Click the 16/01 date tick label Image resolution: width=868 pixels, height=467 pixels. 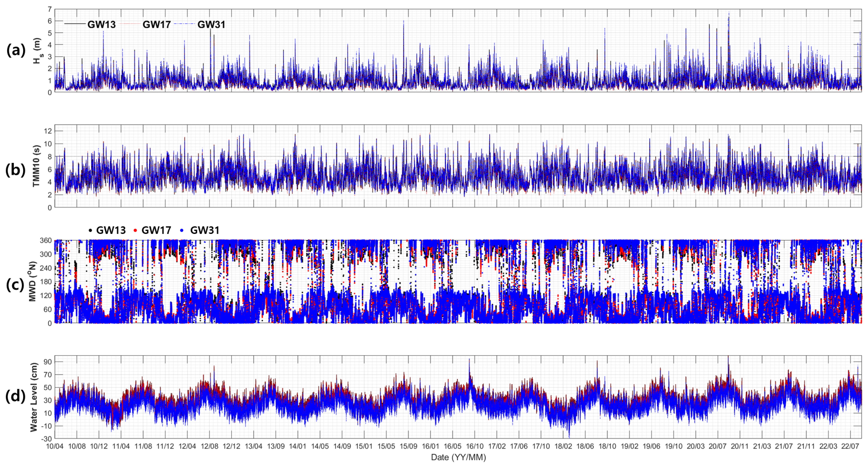point(431,446)
